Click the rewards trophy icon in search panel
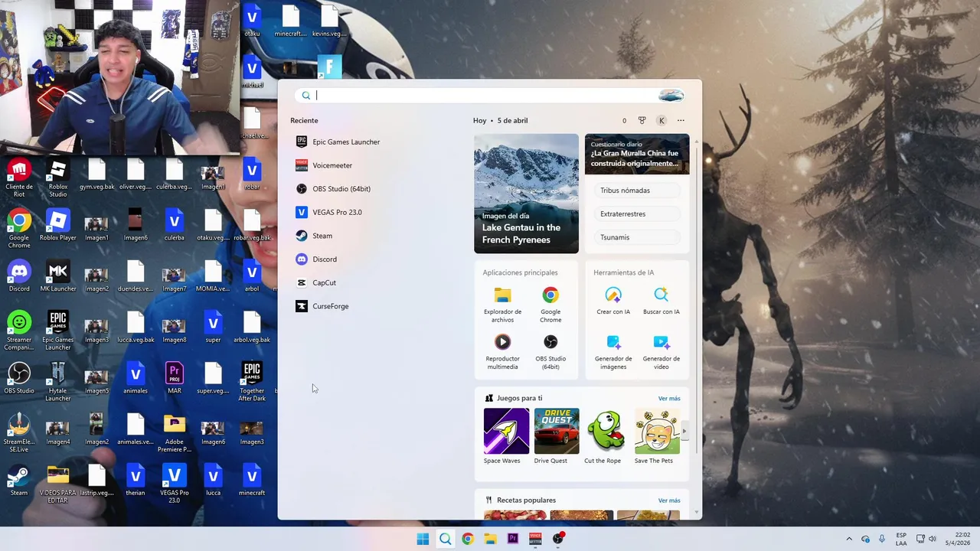Image resolution: width=980 pixels, height=551 pixels. [x=642, y=120]
